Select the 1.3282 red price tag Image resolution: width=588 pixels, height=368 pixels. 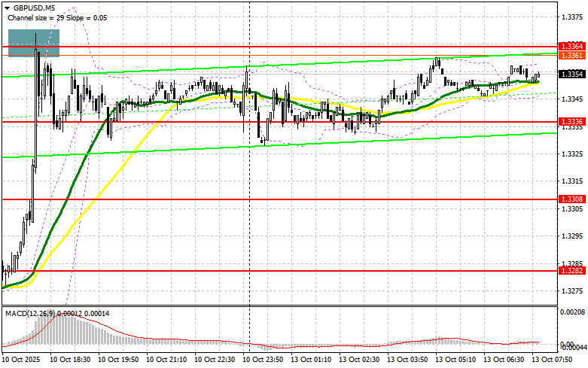point(570,270)
